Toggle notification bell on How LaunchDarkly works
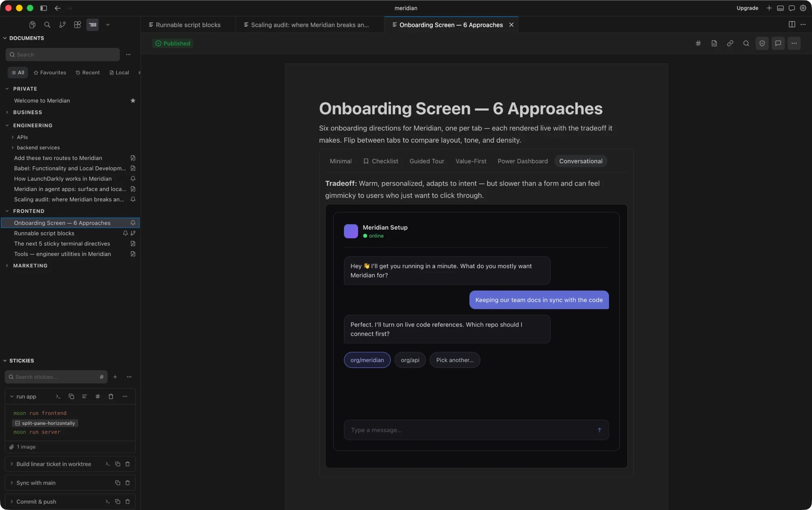812x510 pixels. pos(133,179)
